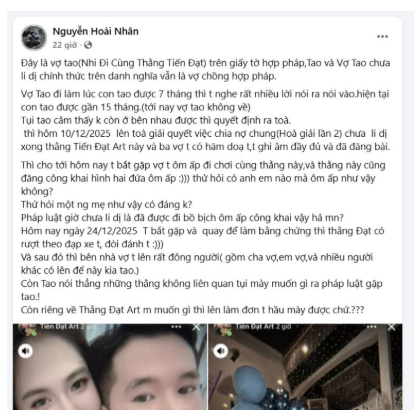Viewport: 414px width, 413px height.
Task: Click the globe public-audience icon
Action: 88,45
